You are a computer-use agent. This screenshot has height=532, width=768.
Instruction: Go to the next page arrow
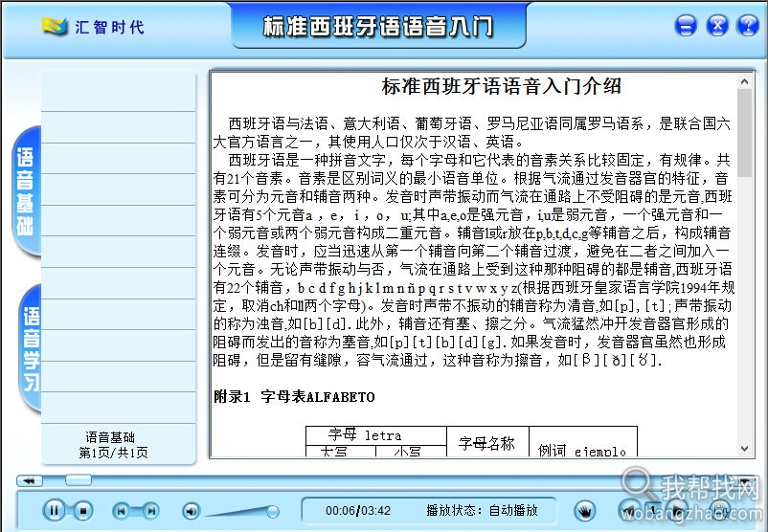pyautogui.click(x=677, y=510)
